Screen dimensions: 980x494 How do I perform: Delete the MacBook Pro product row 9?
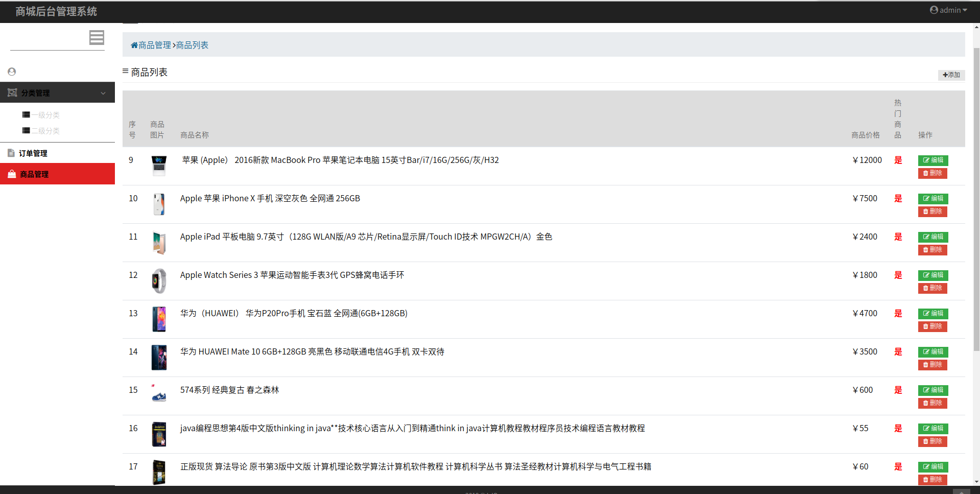[933, 173]
